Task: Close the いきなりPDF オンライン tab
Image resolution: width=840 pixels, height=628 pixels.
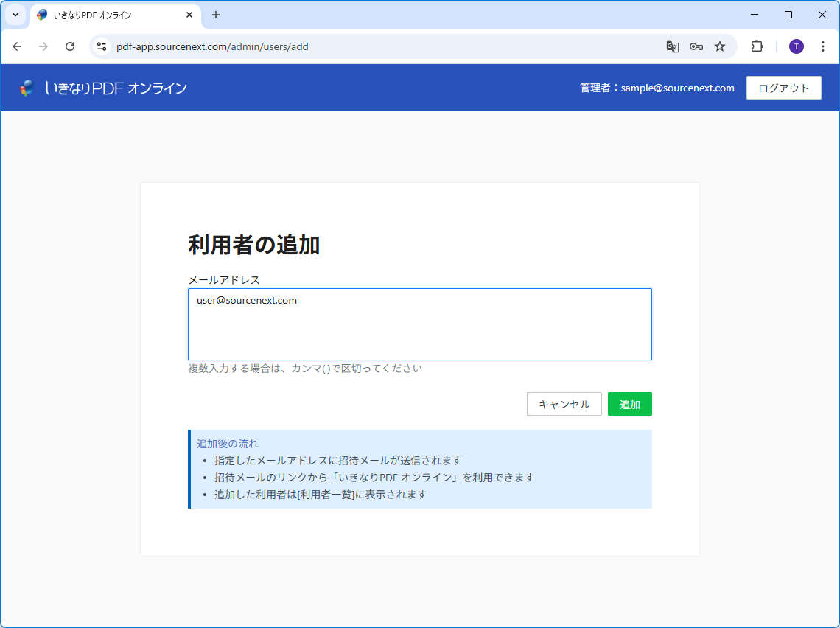Action: point(189,15)
